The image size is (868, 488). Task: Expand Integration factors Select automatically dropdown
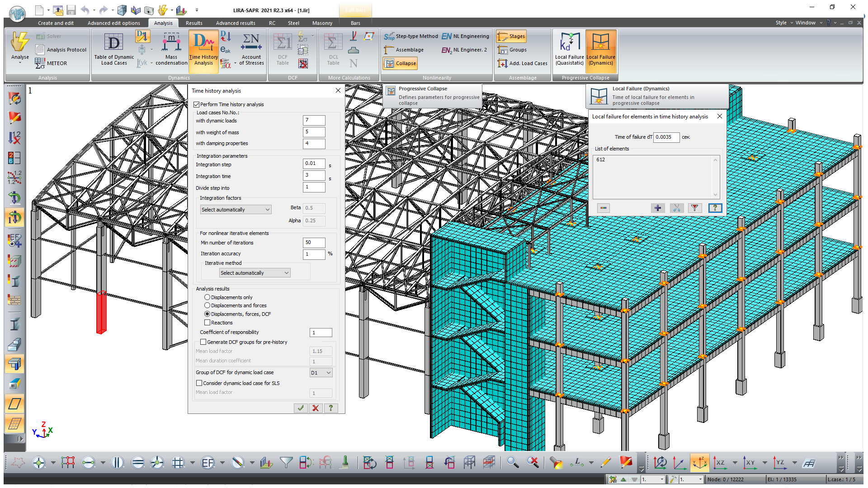[236, 210]
